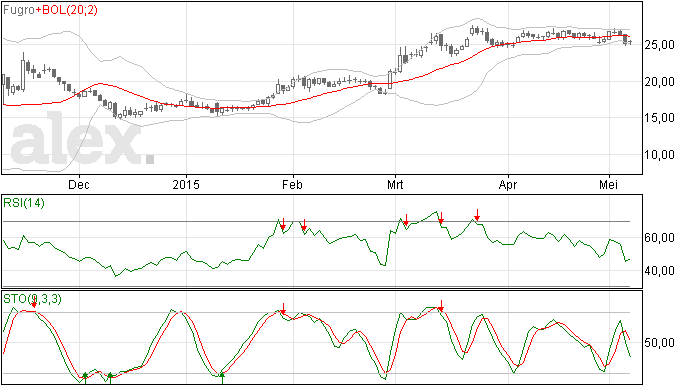Screen dimensions: 690x387
Task: Click the RSI(14) indicator label
Action: [24, 203]
